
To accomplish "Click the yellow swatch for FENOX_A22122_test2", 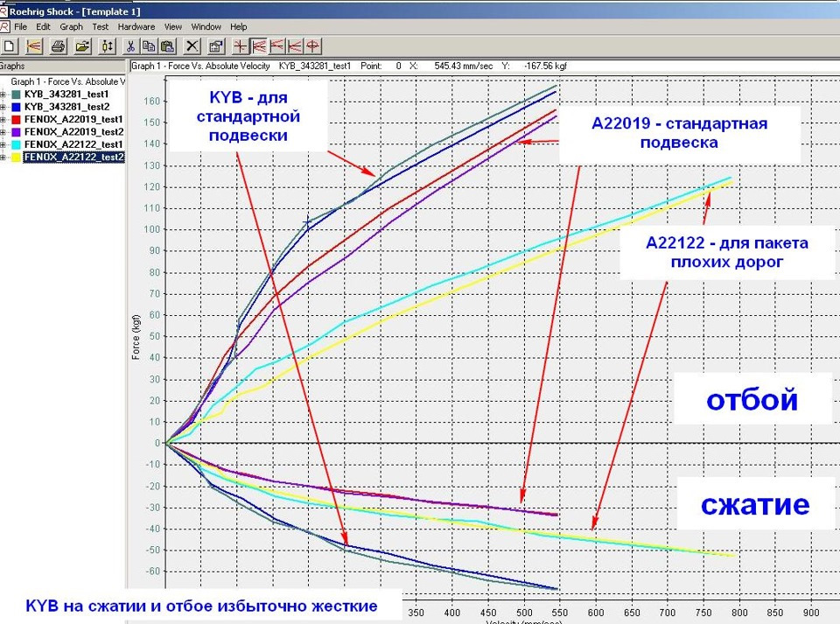I will point(16,157).
